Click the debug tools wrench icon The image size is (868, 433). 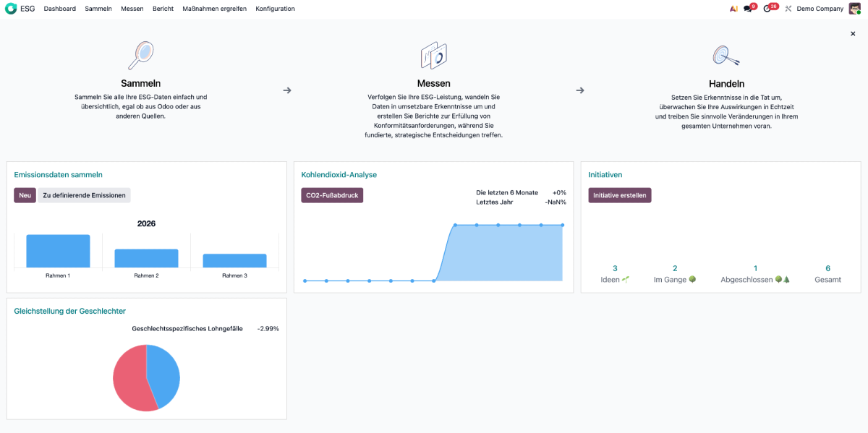(788, 9)
